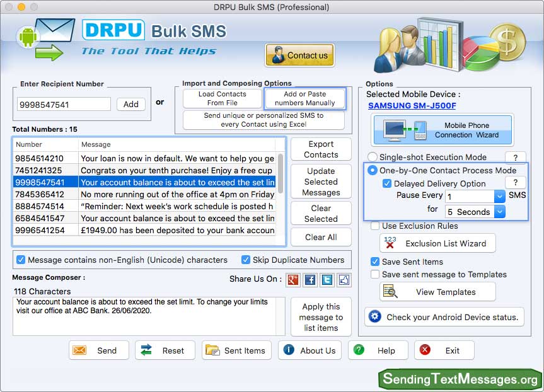Click Update Selected Messages button
544x392 pixels.
click(x=321, y=182)
